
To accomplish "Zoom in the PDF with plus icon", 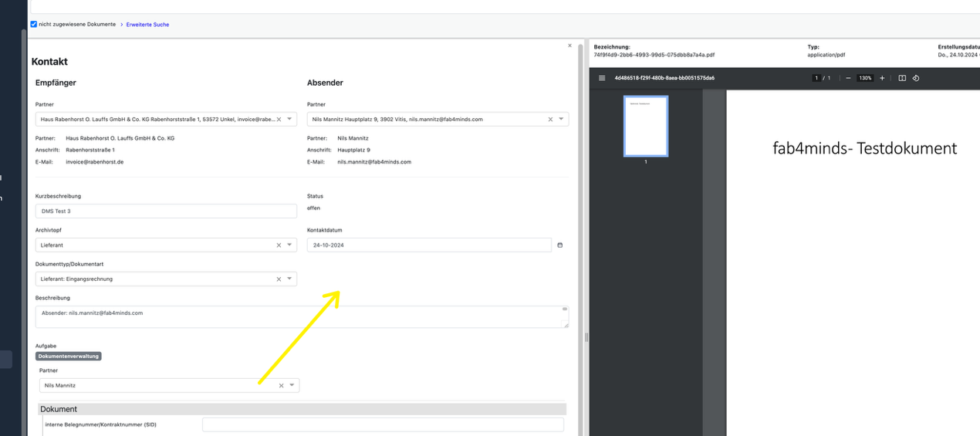I will [x=882, y=78].
